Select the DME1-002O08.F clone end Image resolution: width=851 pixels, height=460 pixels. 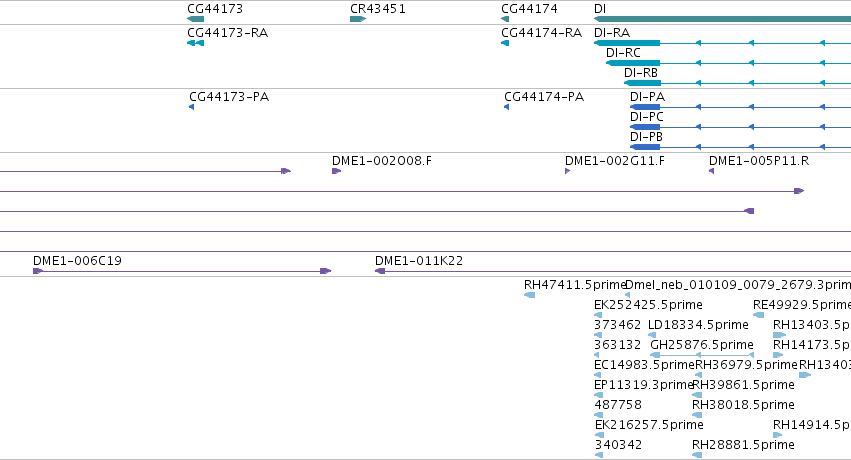click(x=336, y=171)
